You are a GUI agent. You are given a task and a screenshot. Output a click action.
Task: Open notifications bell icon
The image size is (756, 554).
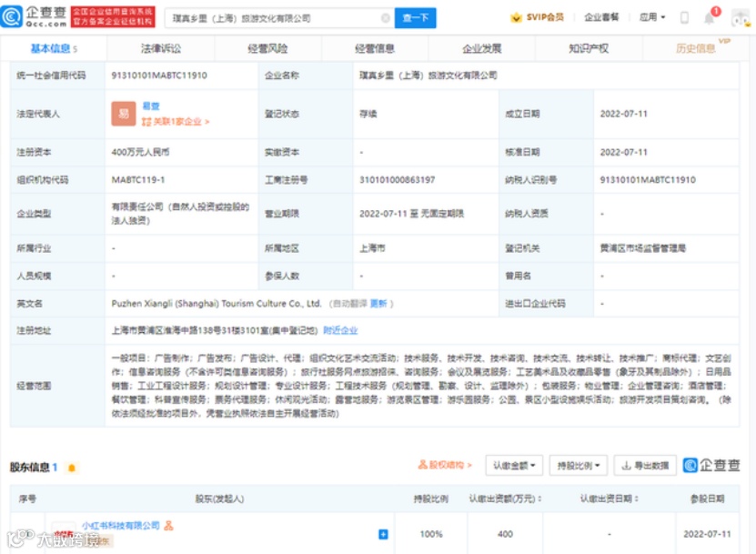coord(709,18)
